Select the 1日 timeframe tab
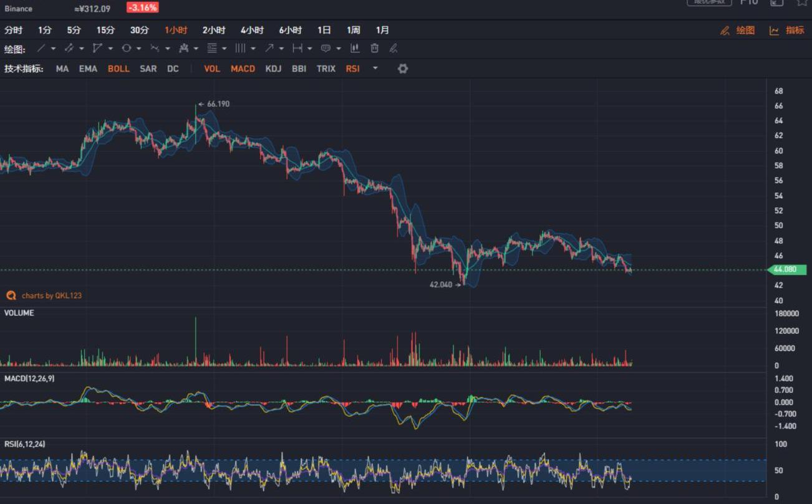Screen dimensions: 812x504 (324, 30)
